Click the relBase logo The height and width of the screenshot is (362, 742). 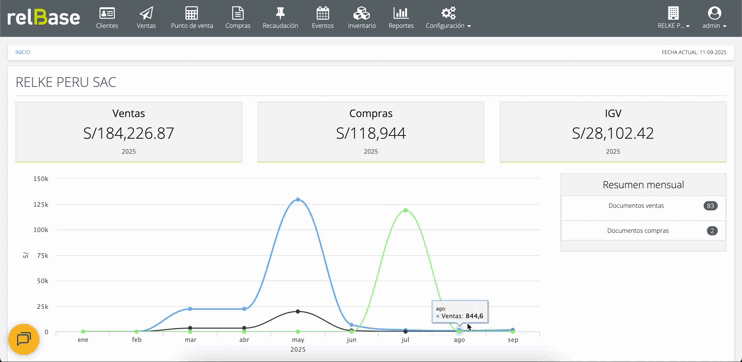click(44, 18)
